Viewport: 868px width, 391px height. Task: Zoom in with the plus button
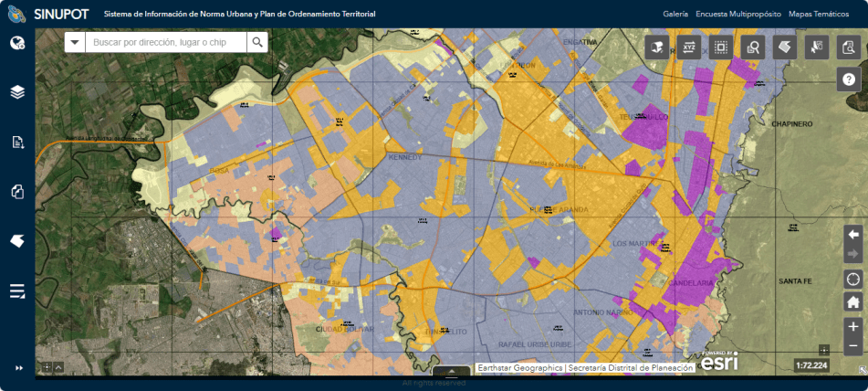coord(852,326)
